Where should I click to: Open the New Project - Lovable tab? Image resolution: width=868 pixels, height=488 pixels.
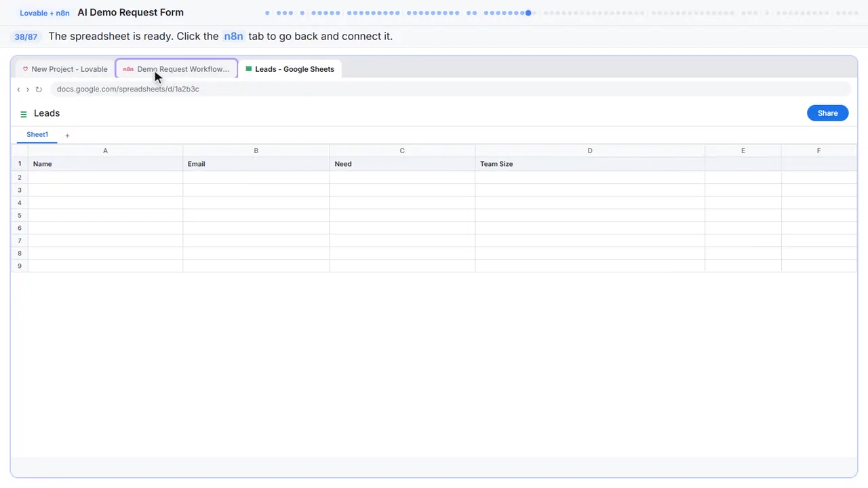click(x=65, y=69)
